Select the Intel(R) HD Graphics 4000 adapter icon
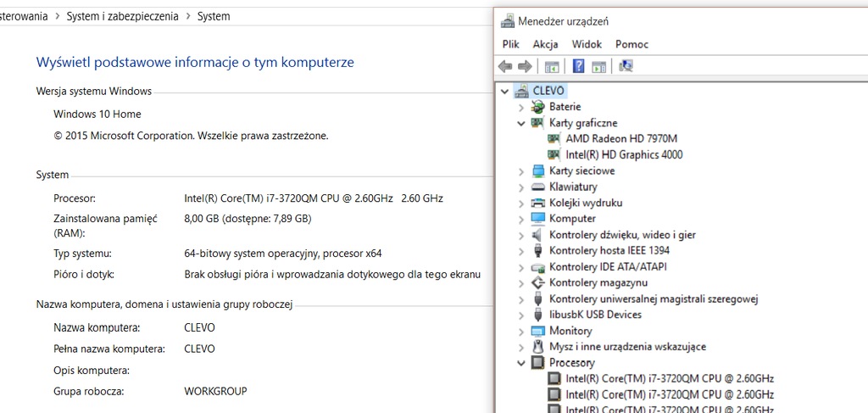 (x=554, y=154)
